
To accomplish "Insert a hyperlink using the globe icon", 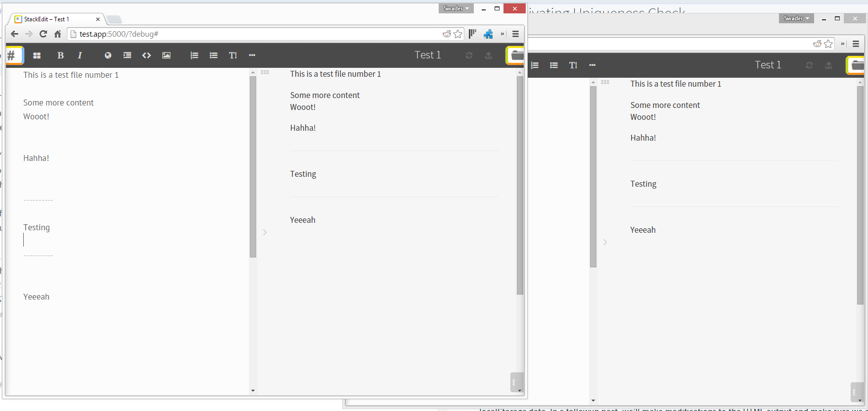I will click(x=108, y=55).
